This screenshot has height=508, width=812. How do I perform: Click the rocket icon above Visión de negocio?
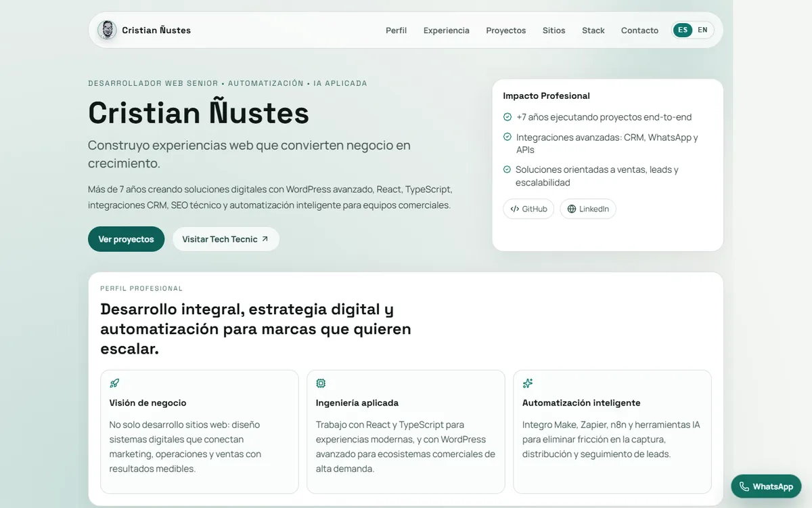114,383
